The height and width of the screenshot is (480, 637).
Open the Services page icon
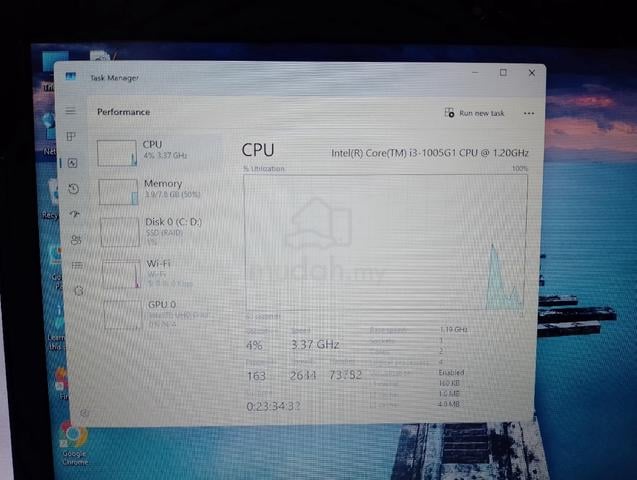point(79,291)
